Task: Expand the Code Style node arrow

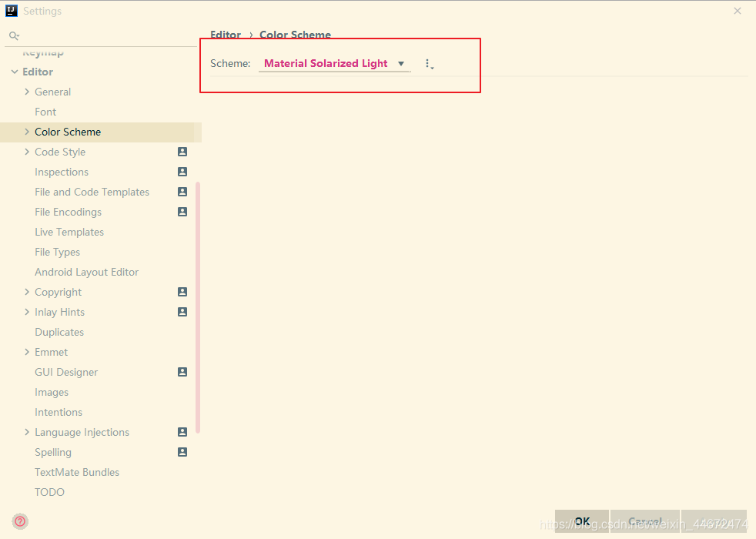Action: (x=27, y=152)
